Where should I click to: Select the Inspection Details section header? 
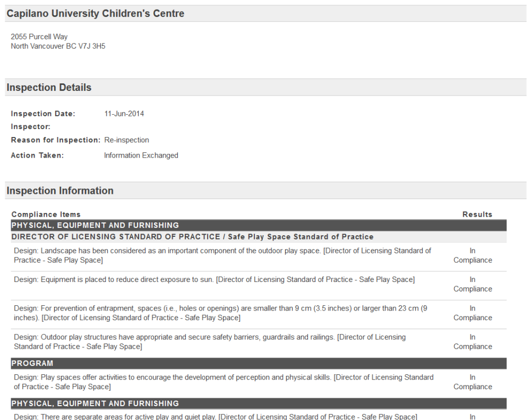(x=49, y=88)
